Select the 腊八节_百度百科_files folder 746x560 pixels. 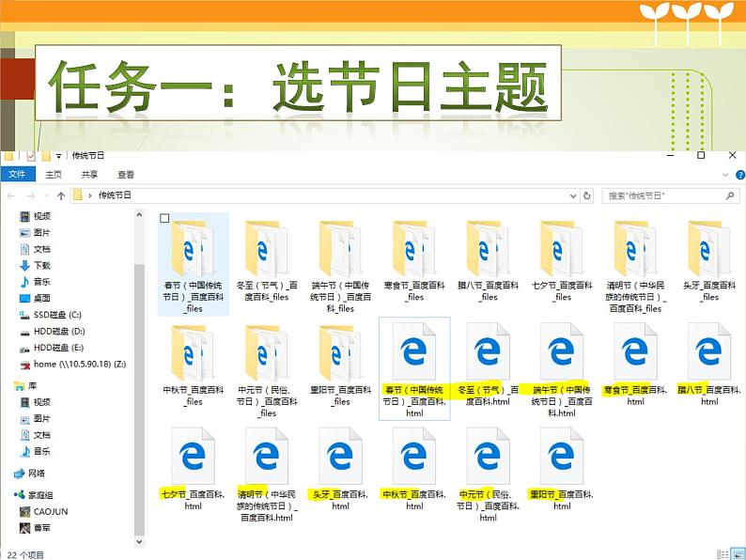(x=487, y=251)
